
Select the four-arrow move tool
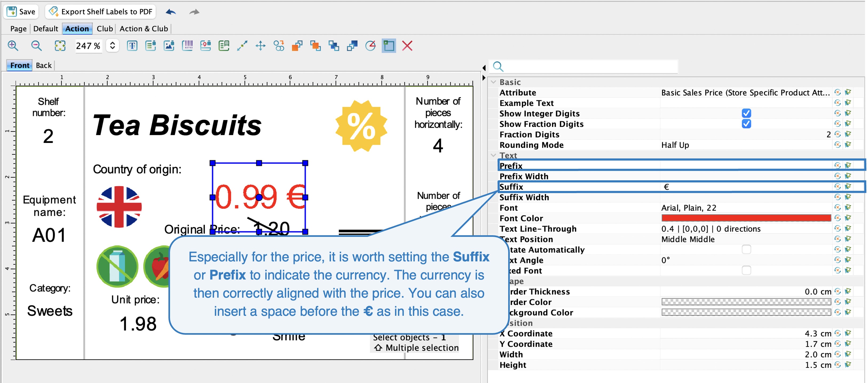pyautogui.click(x=261, y=46)
